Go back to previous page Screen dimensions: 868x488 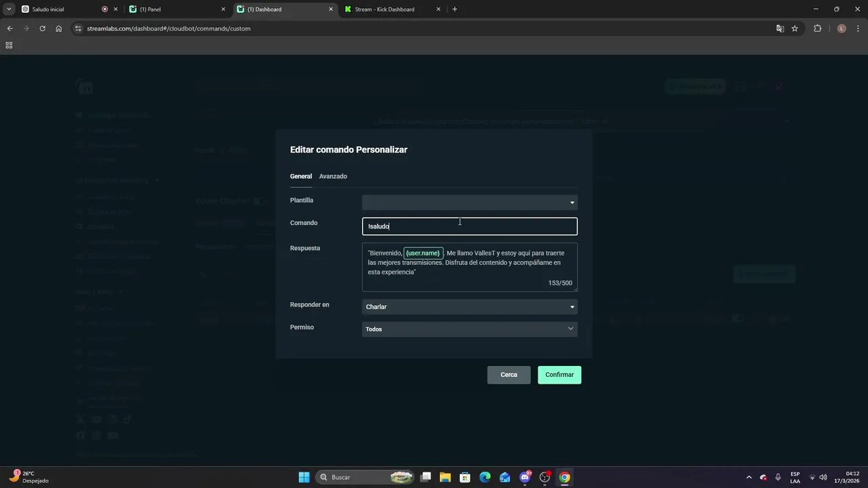click(x=9, y=28)
